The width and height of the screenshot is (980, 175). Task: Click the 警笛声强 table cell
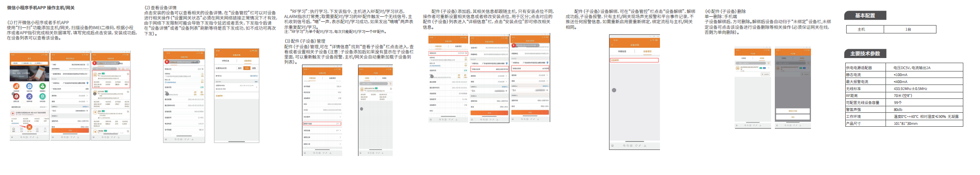865,110
